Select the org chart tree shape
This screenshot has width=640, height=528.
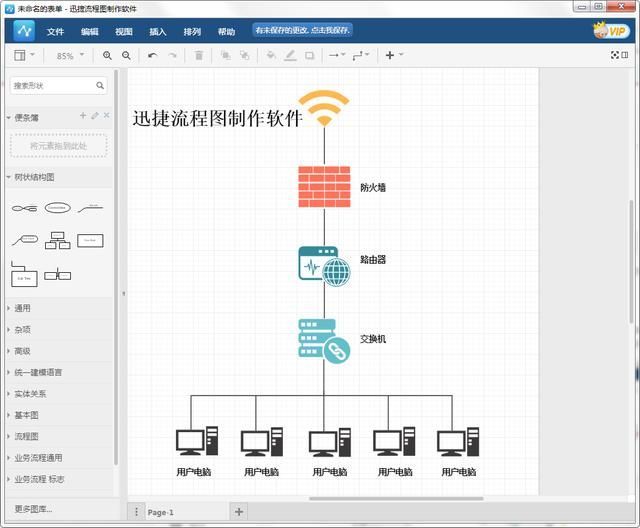coord(58,240)
